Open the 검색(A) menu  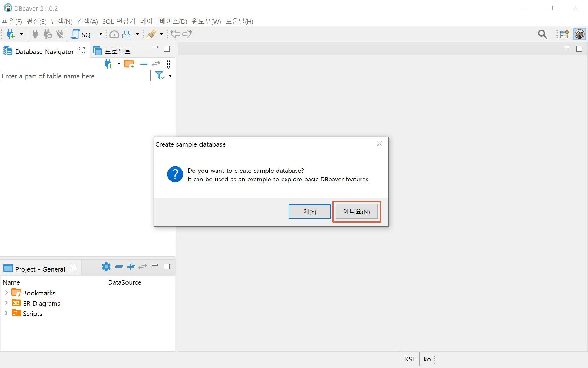[x=87, y=21]
